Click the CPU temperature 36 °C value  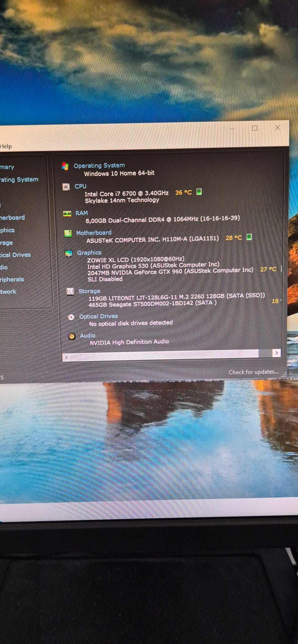click(183, 192)
